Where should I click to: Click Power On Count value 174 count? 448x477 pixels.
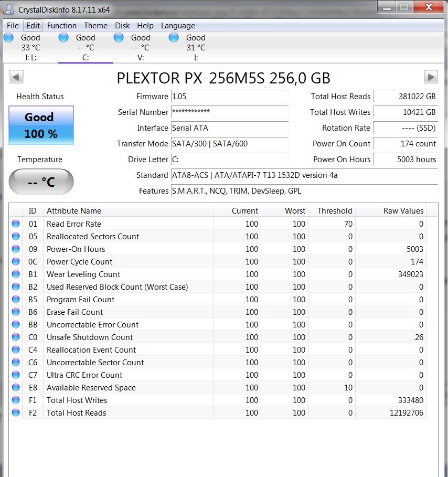point(406,144)
